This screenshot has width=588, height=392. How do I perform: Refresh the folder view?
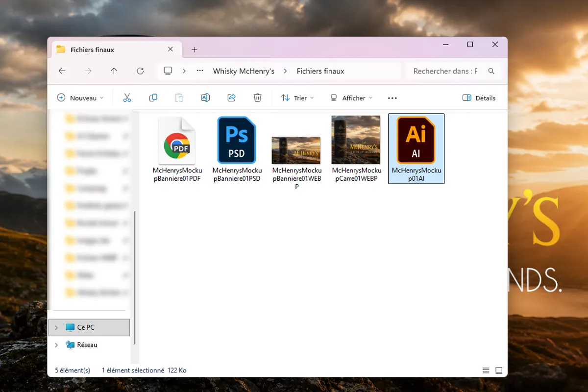(x=140, y=71)
